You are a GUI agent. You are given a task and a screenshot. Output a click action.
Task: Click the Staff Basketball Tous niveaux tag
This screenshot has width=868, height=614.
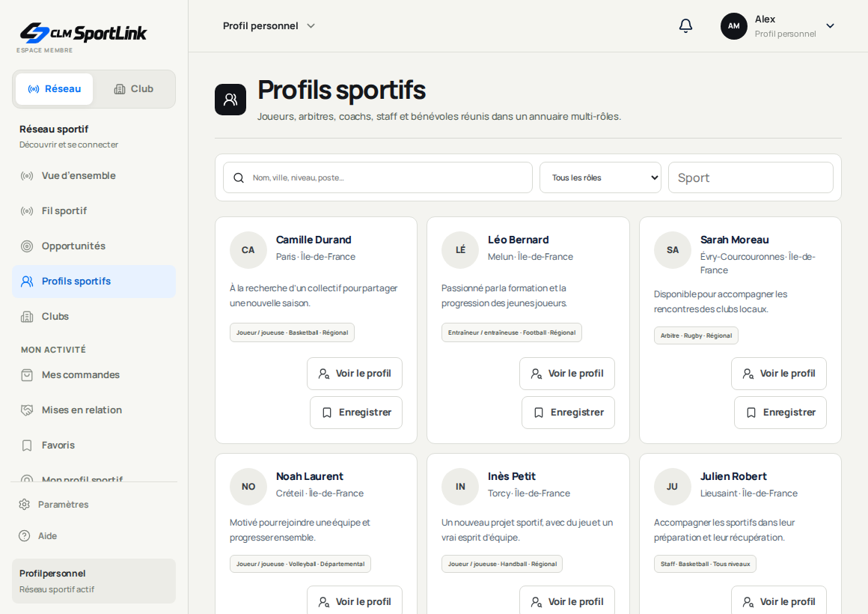705,564
